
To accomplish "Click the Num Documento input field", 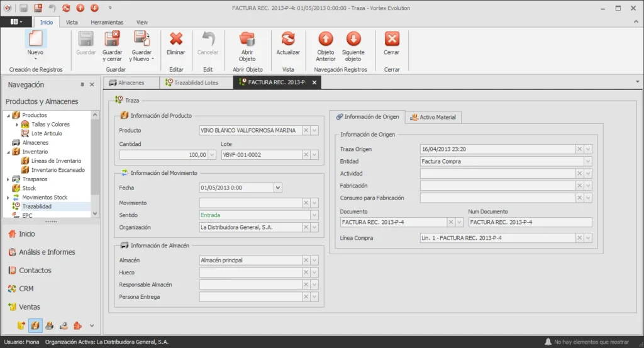I will coord(530,222).
